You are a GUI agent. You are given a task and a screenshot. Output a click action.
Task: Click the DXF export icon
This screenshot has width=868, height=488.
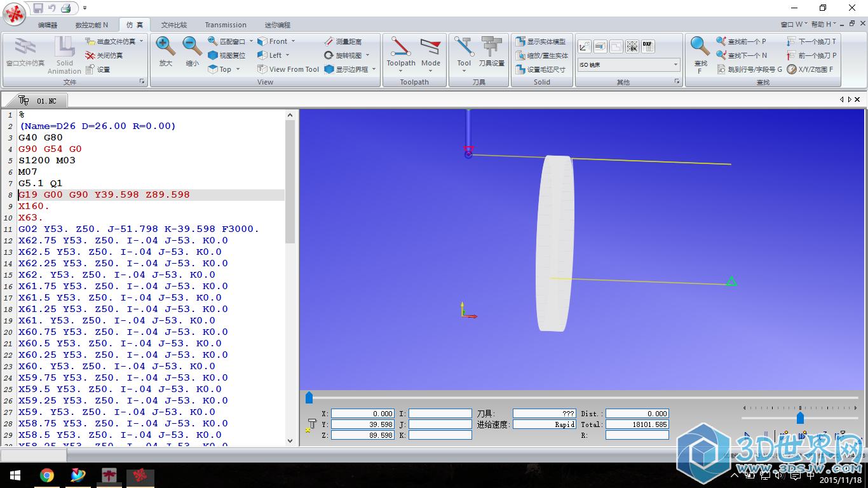[x=648, y=46]
